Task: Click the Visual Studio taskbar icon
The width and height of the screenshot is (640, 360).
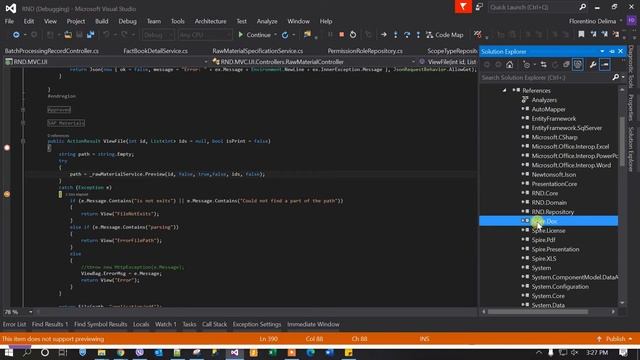Action: [x=234, y=353]
